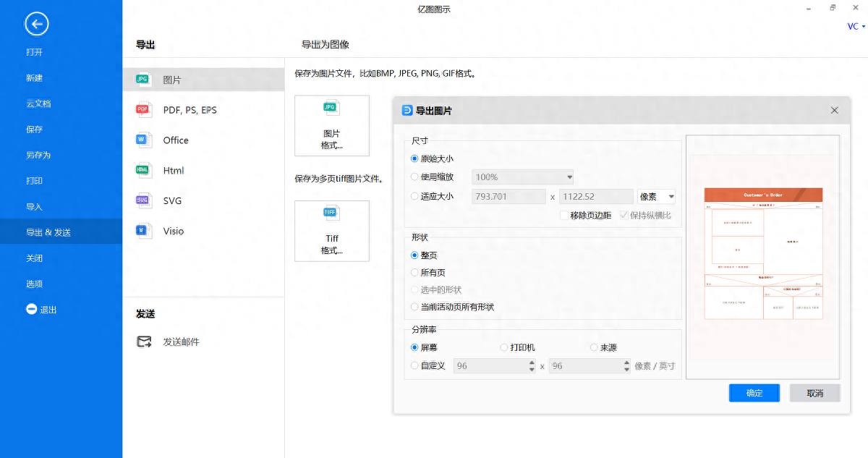Open the VC account dropdown
This screenshot has height=458, width=868.
click(x=856, y=26)
